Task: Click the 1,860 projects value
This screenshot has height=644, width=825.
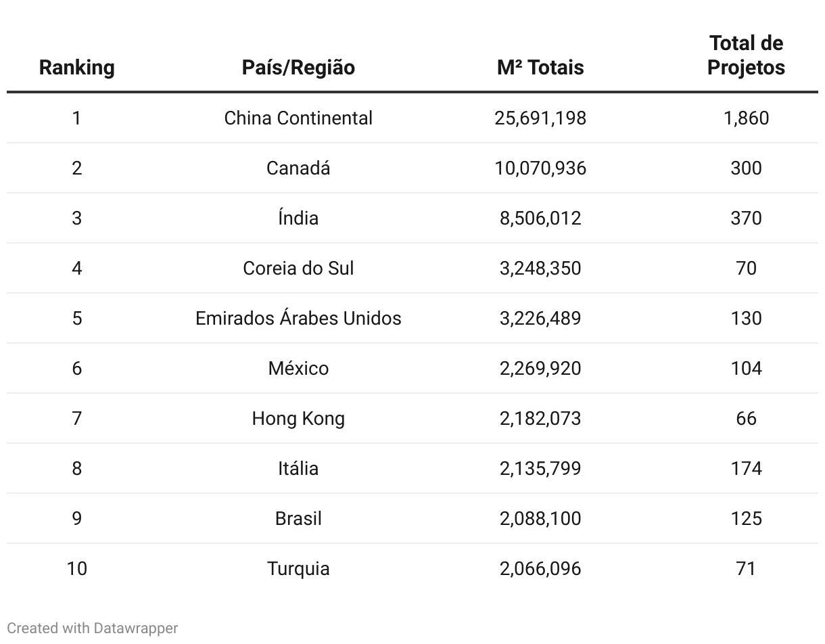Action: [746, 118]
